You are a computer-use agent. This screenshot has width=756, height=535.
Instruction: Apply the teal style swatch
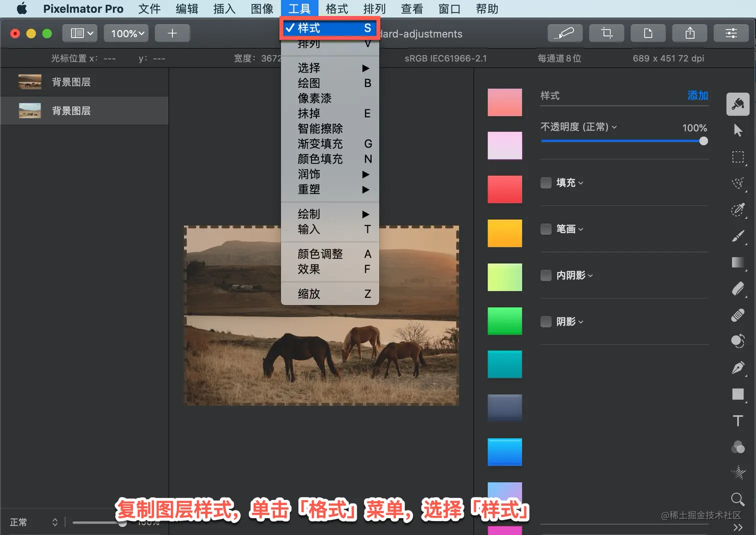click(504, 364)
